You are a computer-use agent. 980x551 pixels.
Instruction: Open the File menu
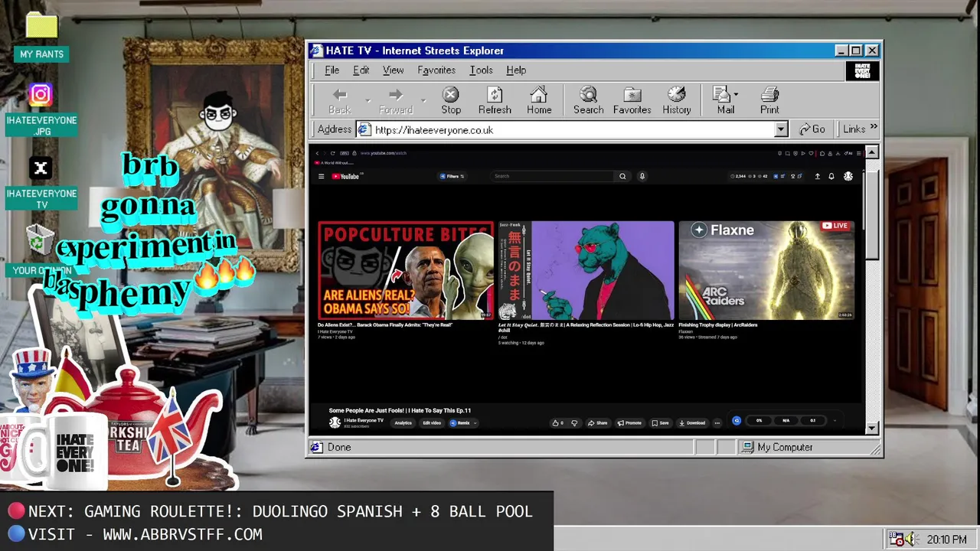point(332,70)
